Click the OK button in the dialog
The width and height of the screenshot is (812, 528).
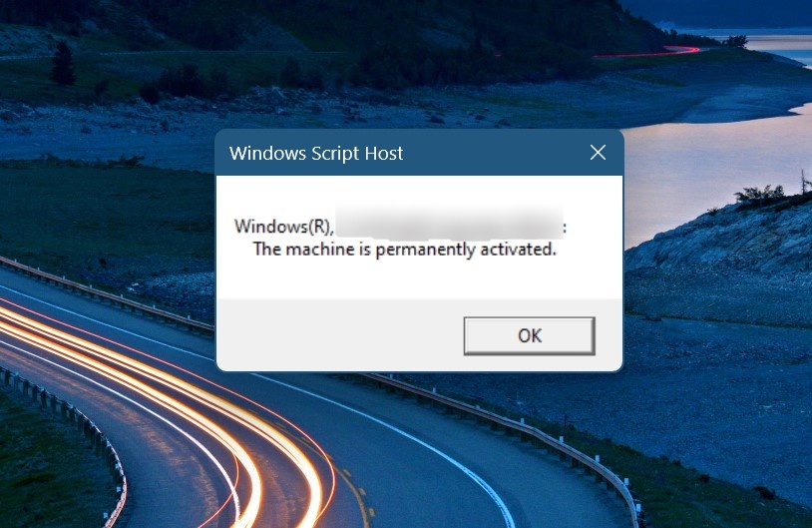pyautogui.click(x=530, y=335)
